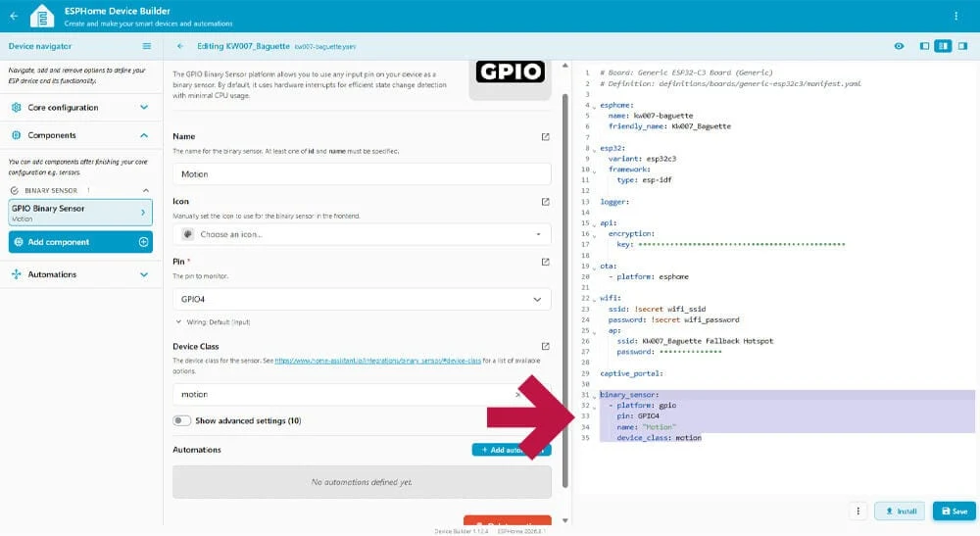This screenshot has height=536, width=980.
Task: Open the binary sensor device-class documentation link
Action: pos(377,361)
